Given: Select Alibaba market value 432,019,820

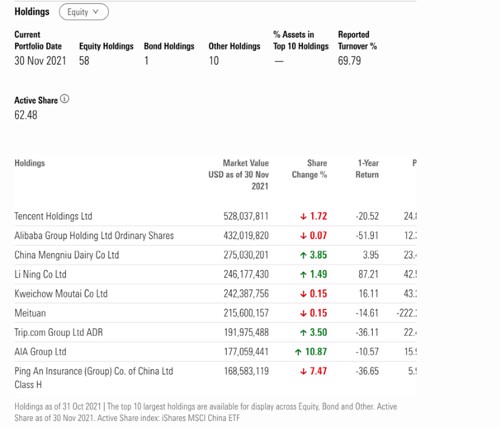Looking at the screenshot, I should (246, 235).
